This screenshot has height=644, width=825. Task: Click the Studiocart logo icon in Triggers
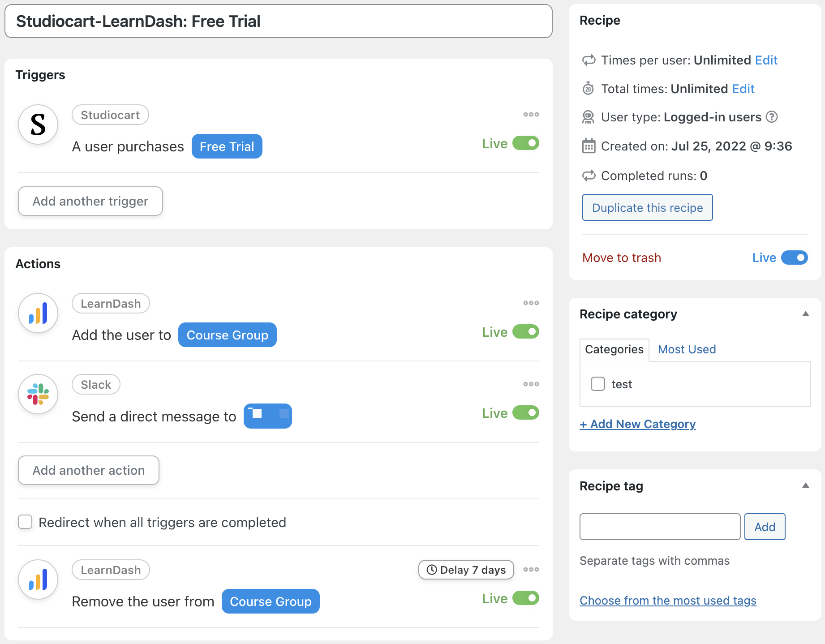(x=38, y=125)
